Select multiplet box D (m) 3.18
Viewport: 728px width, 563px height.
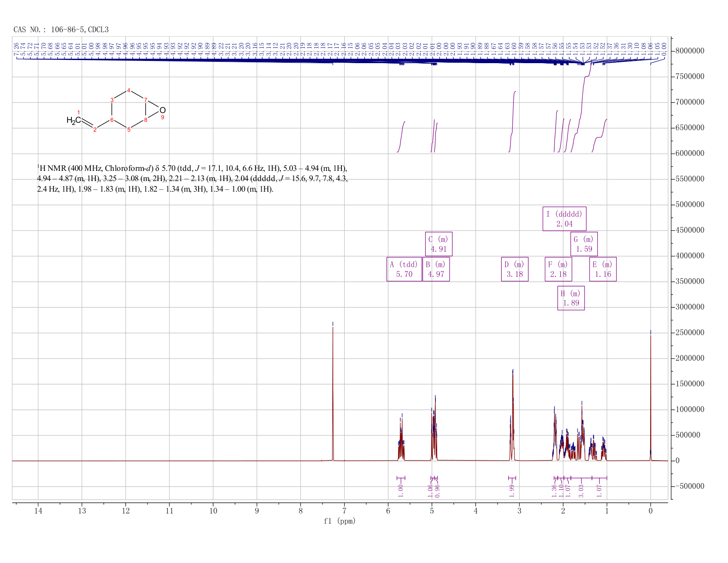tap(514, 269)
